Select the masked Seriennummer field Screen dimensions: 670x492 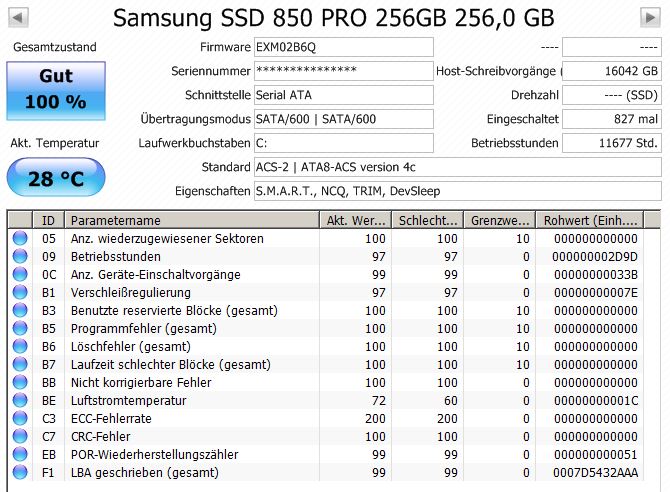click(344, 71)
